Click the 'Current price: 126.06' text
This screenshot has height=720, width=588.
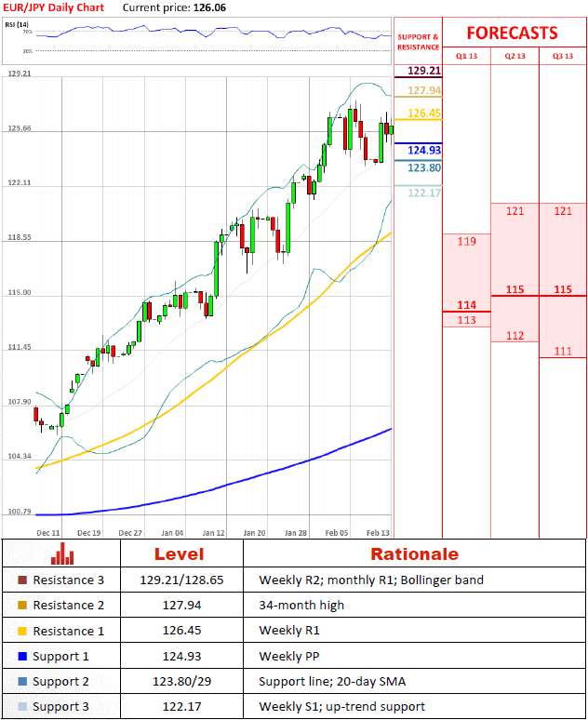(x=174, y=7)
